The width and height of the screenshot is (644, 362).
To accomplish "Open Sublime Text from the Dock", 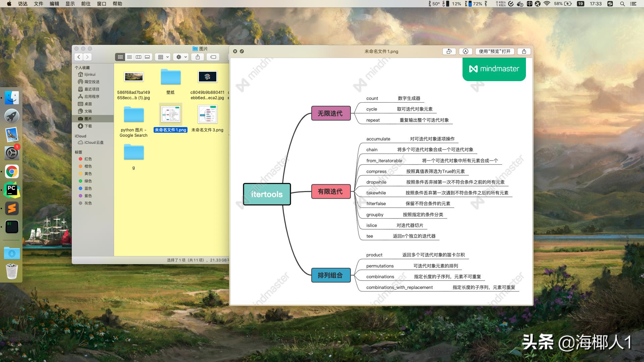I will [11, 208].
